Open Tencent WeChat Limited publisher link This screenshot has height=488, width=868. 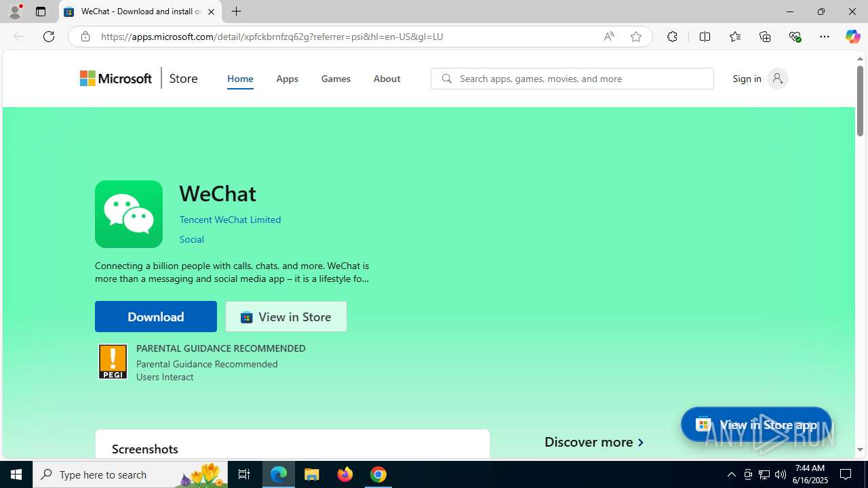230,220
